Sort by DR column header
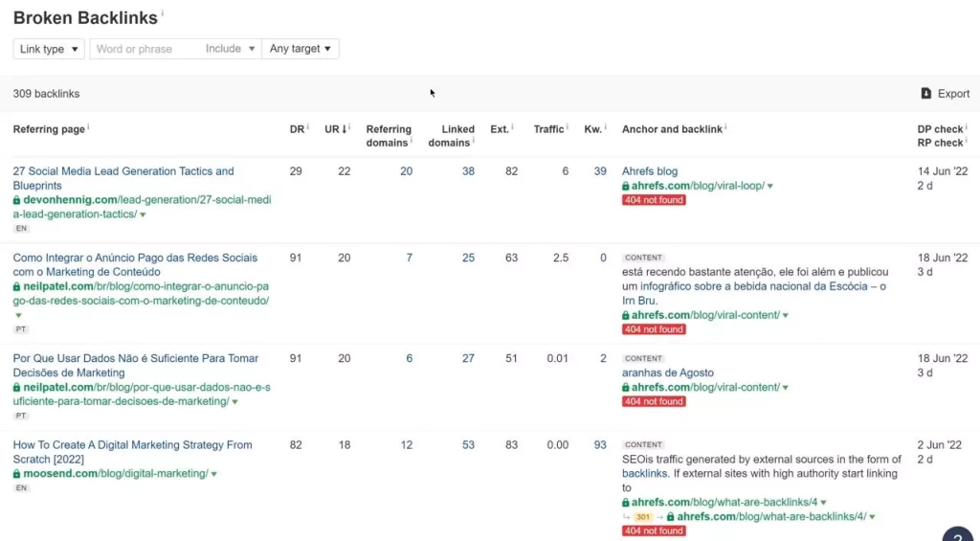 297,129
